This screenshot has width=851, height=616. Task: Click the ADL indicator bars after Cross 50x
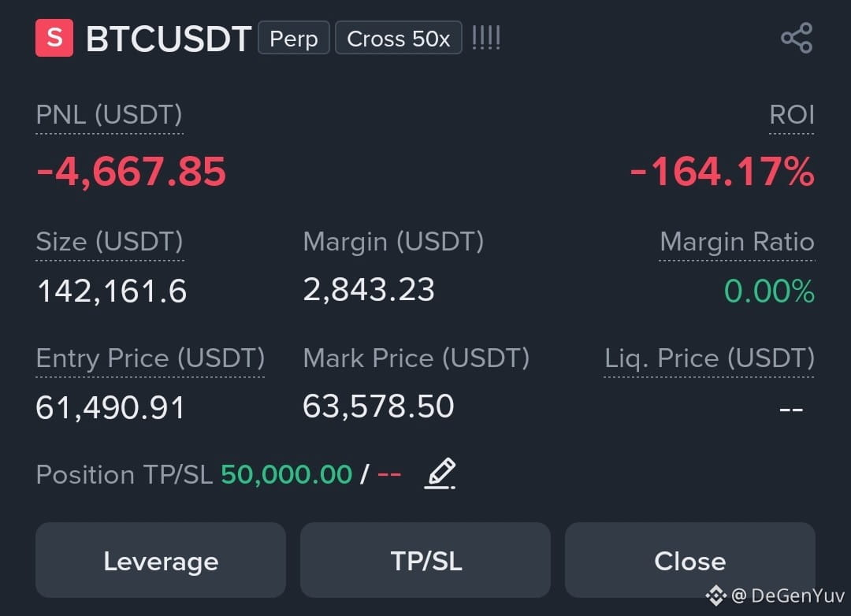485,38
